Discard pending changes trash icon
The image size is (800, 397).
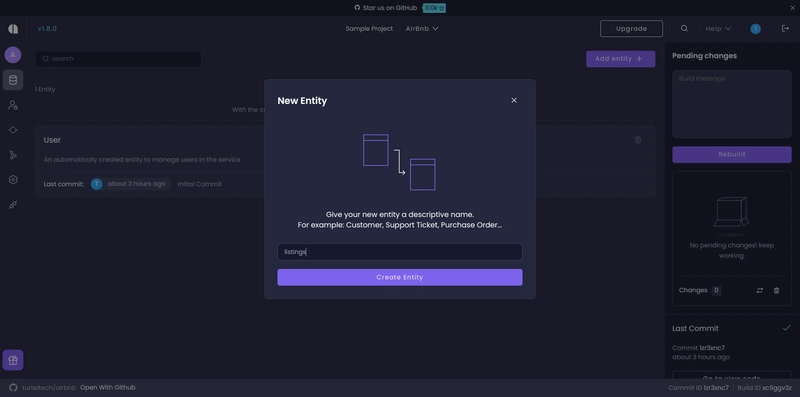tap(777, 290)
